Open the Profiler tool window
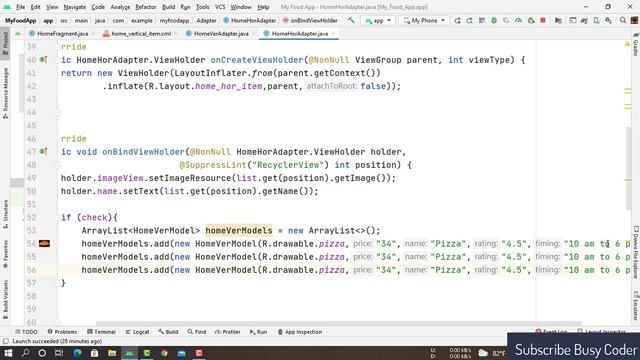The width and height of the screenshot is (640, 360). 227,332
